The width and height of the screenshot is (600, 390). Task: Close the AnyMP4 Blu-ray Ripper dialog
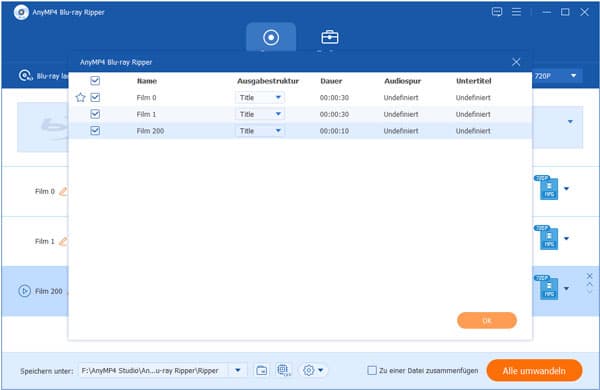[516, 62]
